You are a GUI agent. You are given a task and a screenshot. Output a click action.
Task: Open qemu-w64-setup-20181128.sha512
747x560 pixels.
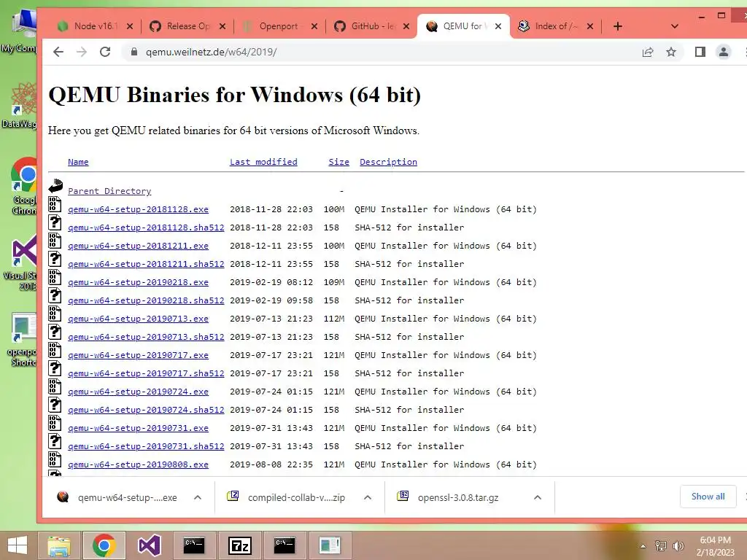[146, 227]
